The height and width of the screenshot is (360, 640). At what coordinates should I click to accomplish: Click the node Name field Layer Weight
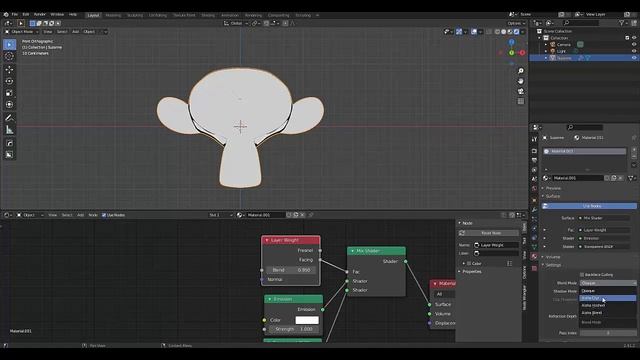496,245
